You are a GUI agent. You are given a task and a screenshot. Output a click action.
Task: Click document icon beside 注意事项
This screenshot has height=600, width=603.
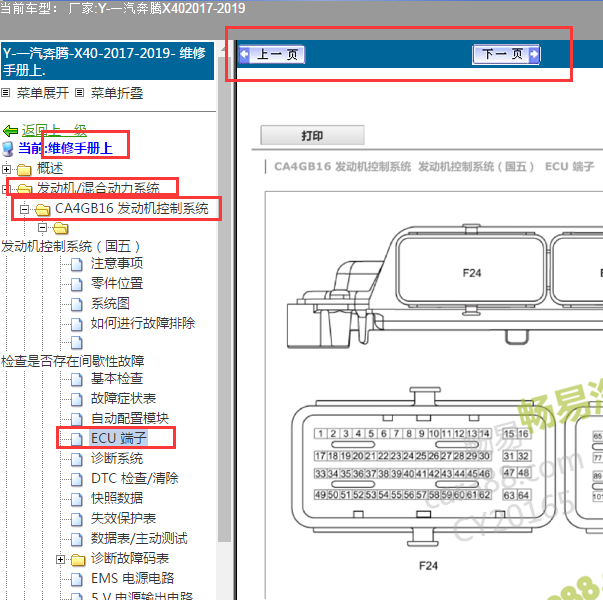pos(77,265)
